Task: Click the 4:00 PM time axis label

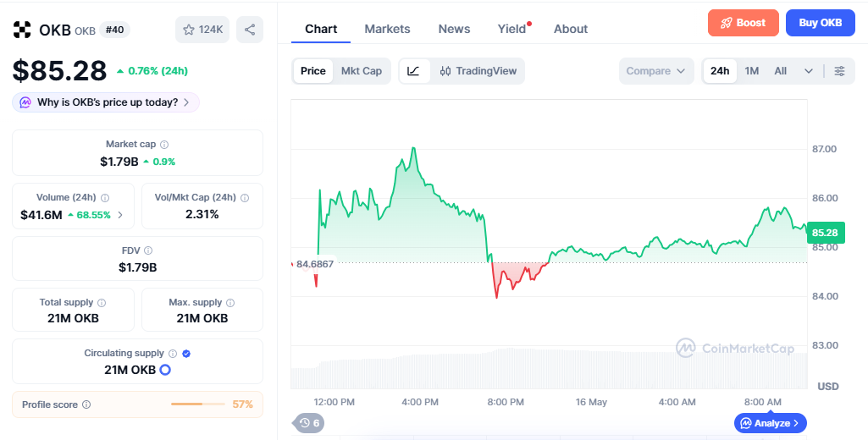Action: click(x=420, y=402)
